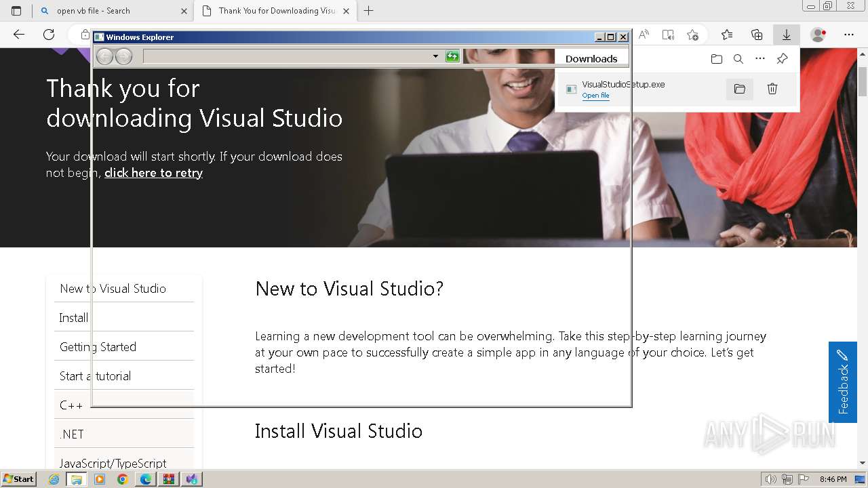Add this page to favorites
The height and width of the screenshot is (488, 868).
(x=692, y=35)
